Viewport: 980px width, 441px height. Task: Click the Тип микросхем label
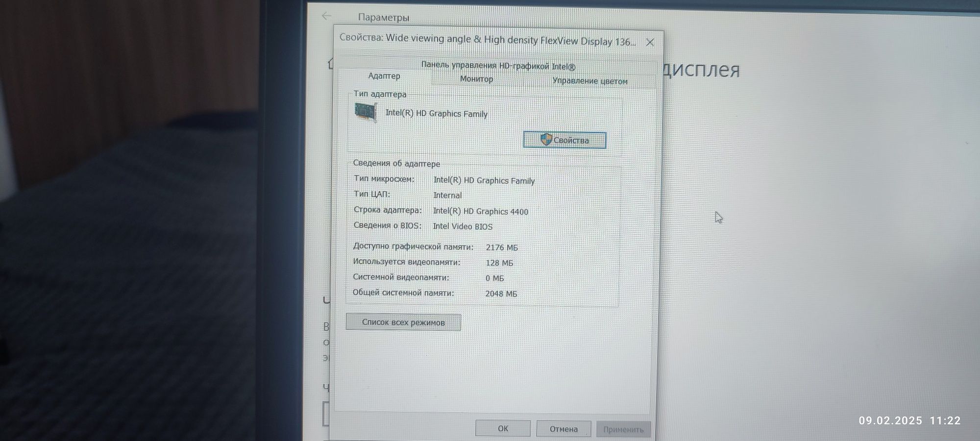tap(384, 179)
